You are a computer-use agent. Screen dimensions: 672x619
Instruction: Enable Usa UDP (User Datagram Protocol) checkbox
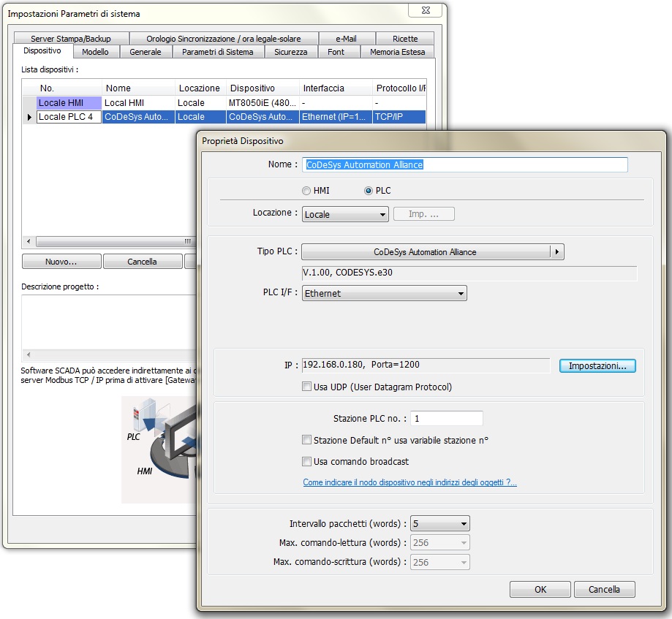(x=306, y=387)
